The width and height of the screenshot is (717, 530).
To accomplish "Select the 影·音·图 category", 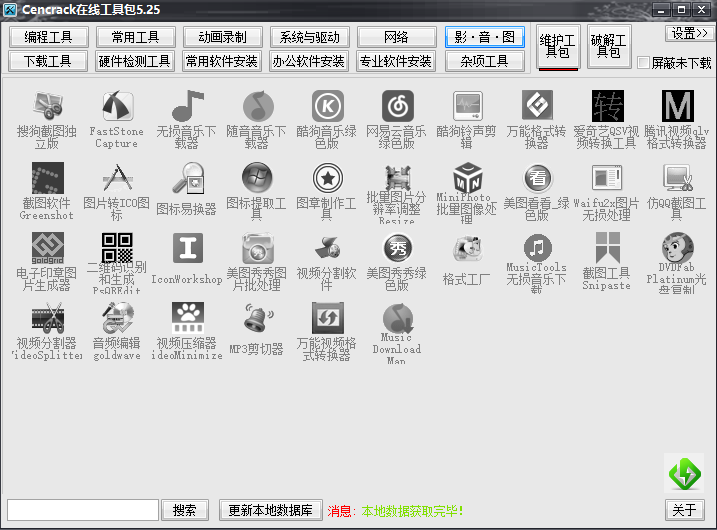I will point(485,37).
